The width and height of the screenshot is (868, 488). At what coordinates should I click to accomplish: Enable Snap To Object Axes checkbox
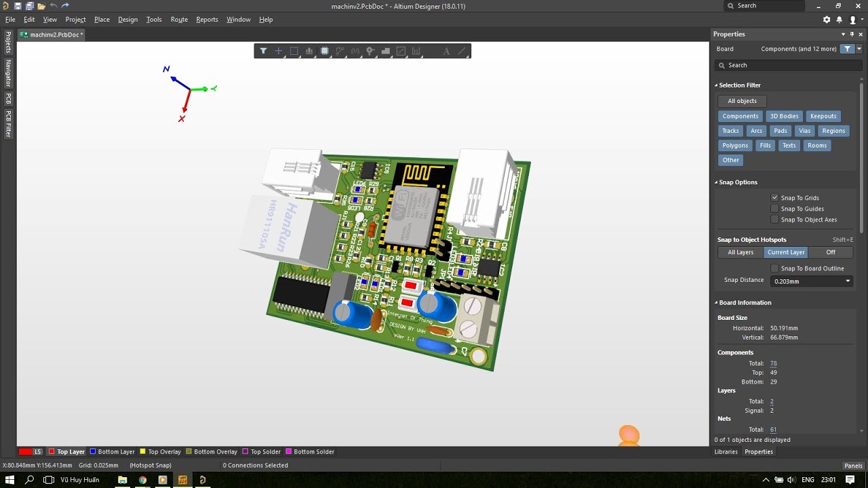click(x=774, y=220)
